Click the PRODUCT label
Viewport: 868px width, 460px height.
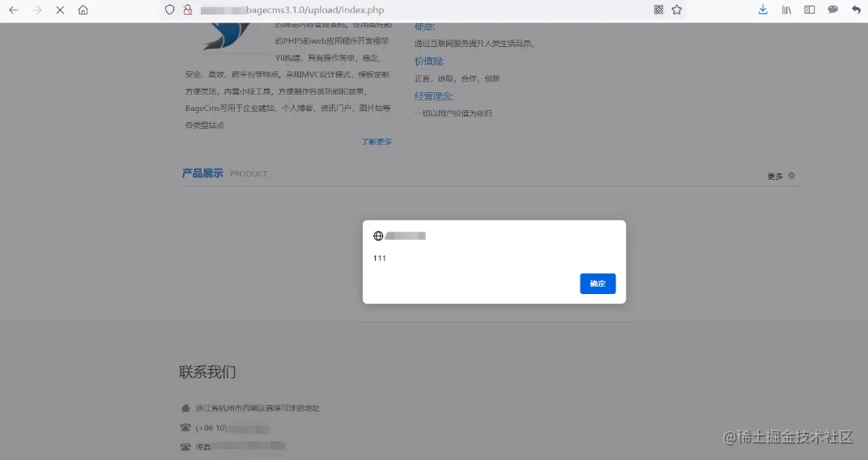(249, 174)
